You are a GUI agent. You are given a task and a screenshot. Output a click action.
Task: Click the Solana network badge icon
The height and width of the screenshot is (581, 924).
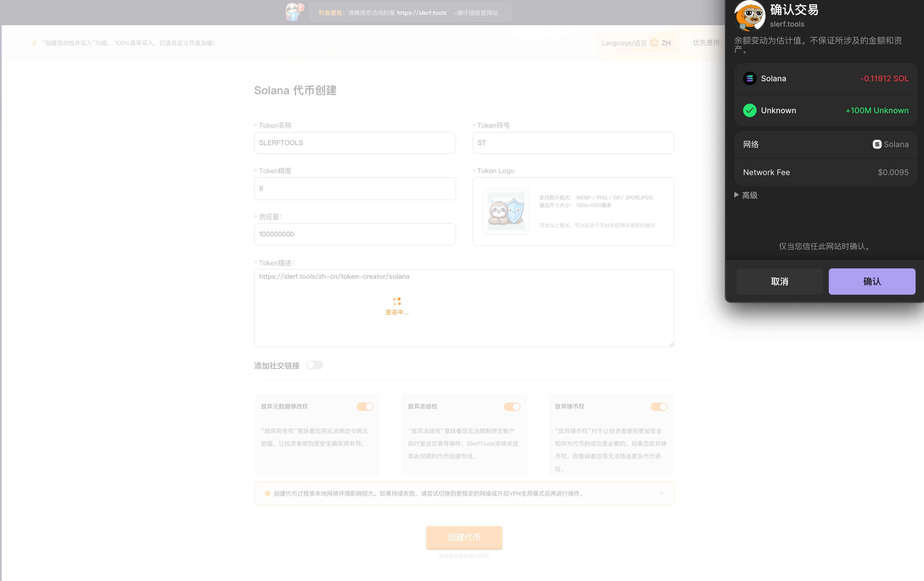(x=877, y=144)
